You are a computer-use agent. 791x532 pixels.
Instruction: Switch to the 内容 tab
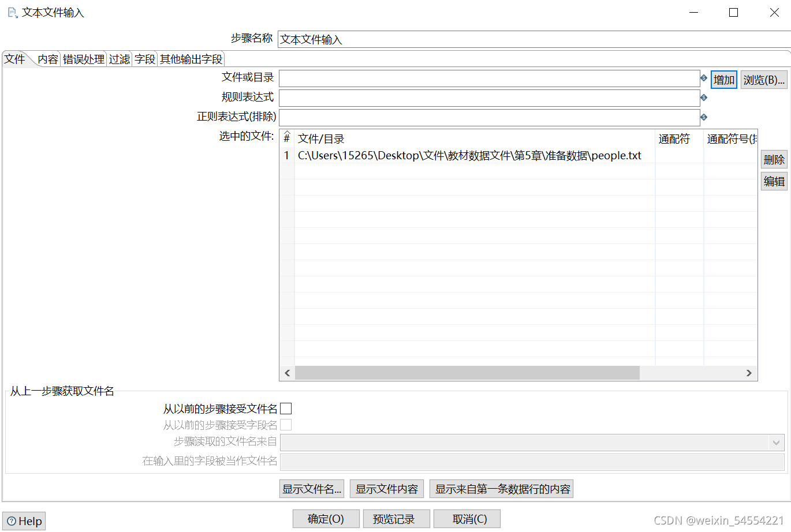tap(47, 58)
